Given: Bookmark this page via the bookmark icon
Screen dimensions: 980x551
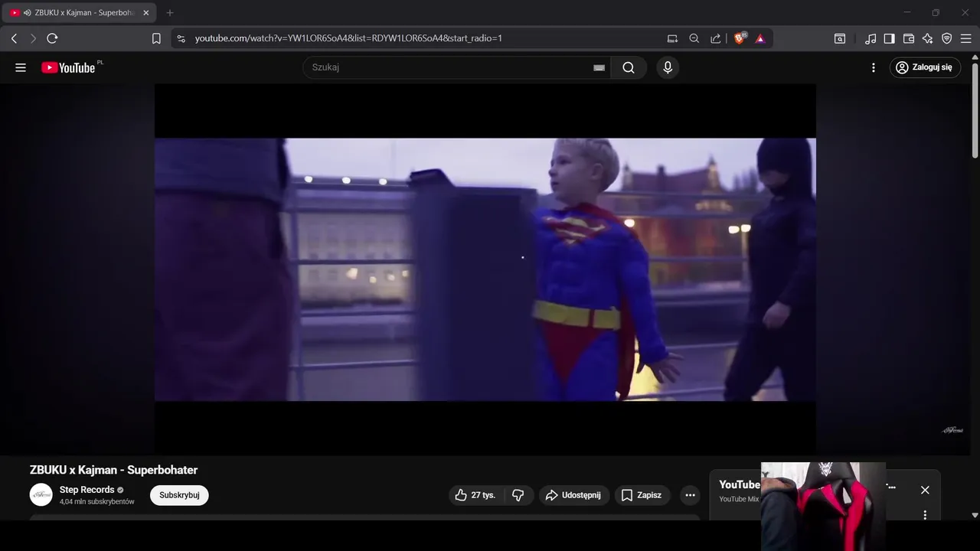Looking at the screenshot, I should click(x=156, y=38).
